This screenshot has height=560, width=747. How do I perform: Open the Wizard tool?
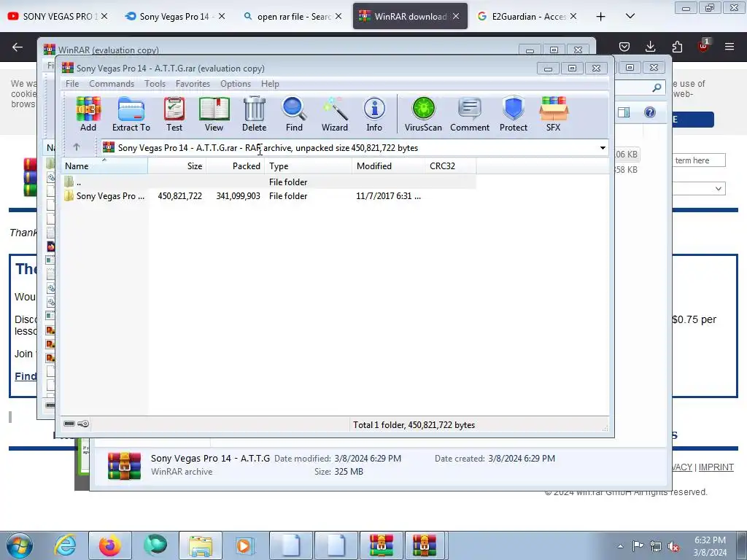coord(334,114)
